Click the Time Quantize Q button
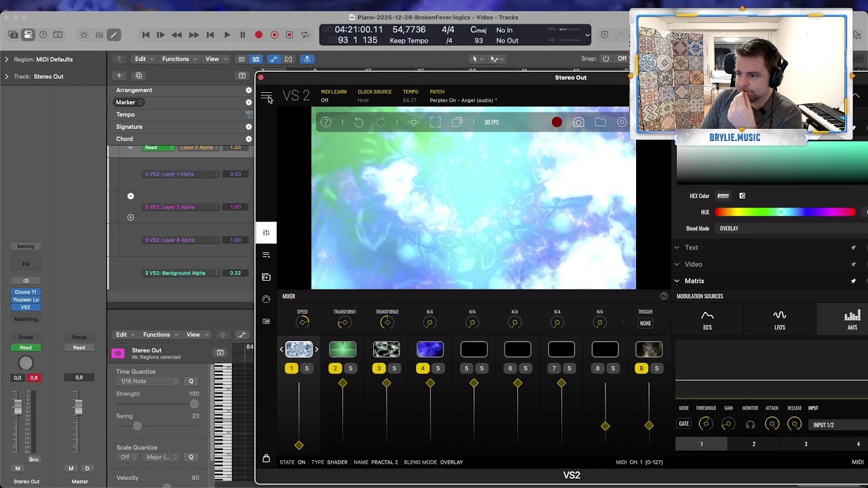Viewport: 868px width, 488px height. coord(191,382)
